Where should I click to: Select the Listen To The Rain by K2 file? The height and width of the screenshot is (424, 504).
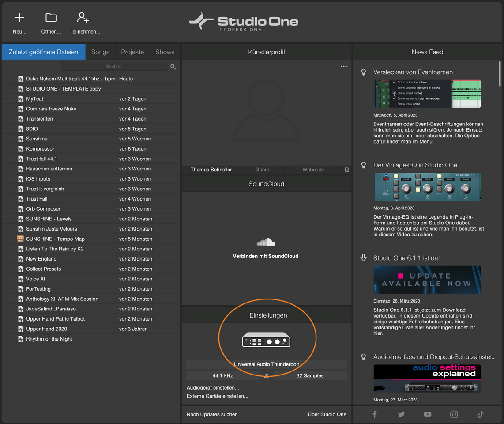pos(90,249)
